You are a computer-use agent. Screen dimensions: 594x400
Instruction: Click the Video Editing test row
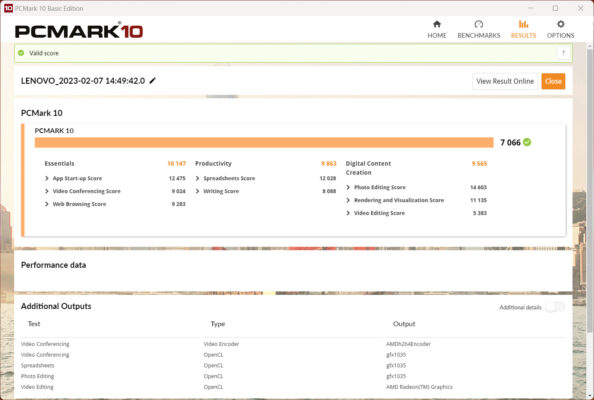37,387
